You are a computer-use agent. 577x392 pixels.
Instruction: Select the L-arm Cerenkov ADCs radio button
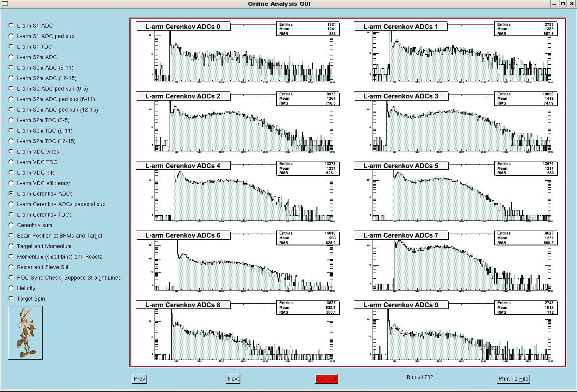pyautogui.click(x=11, y=194)
